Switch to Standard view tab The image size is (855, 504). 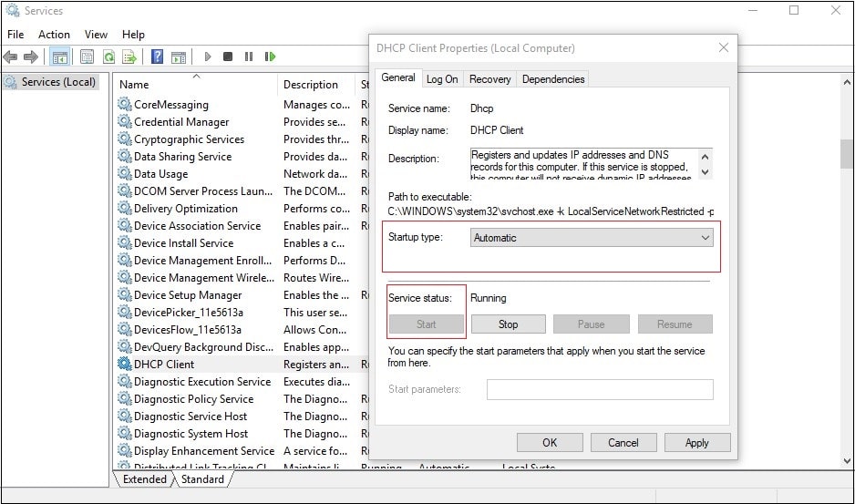coord(202,478)
